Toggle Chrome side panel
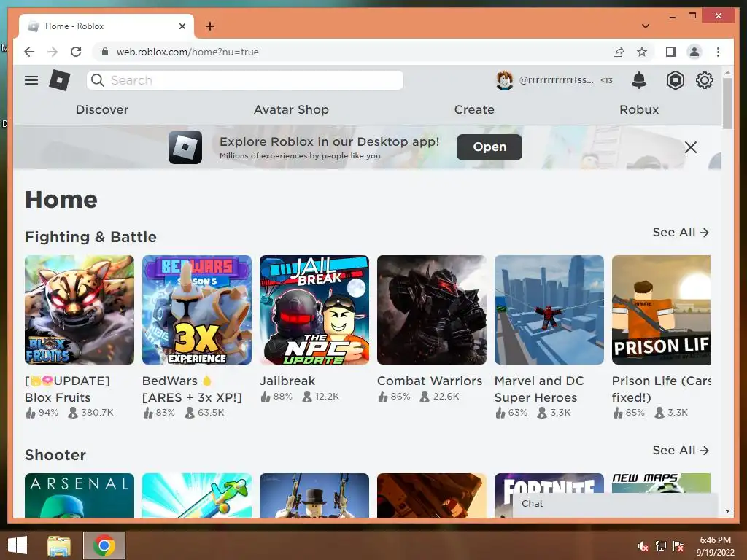This screenshot has height=560, width=747. [x=671, y=52]
